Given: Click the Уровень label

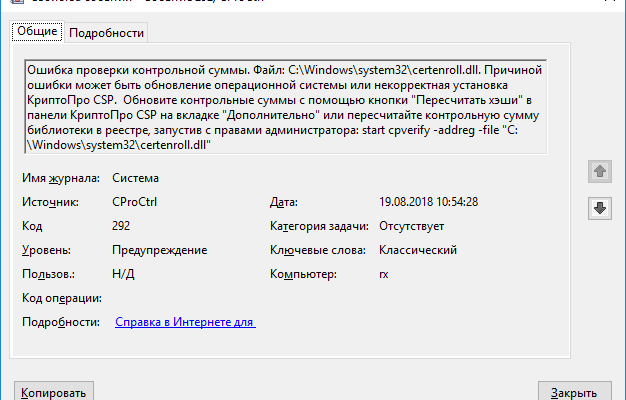Looking at the screenshot, I should [x=46, y=250].
